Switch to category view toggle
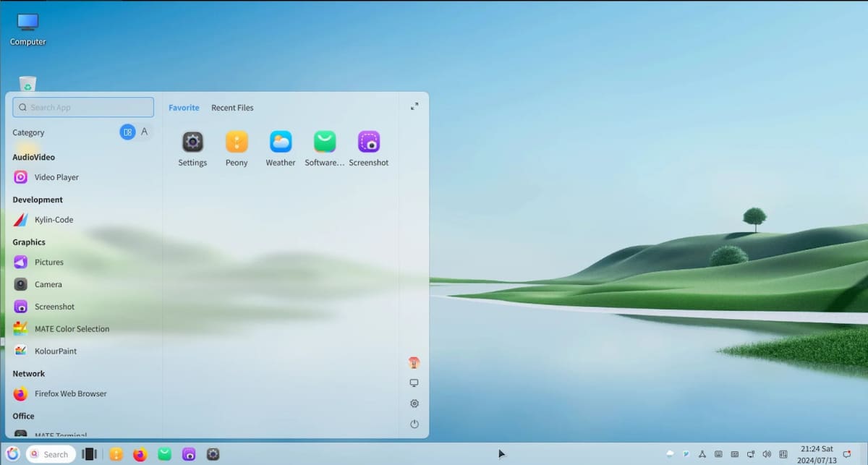This screenshot has width=868, height=465. (x=127, y=132)
